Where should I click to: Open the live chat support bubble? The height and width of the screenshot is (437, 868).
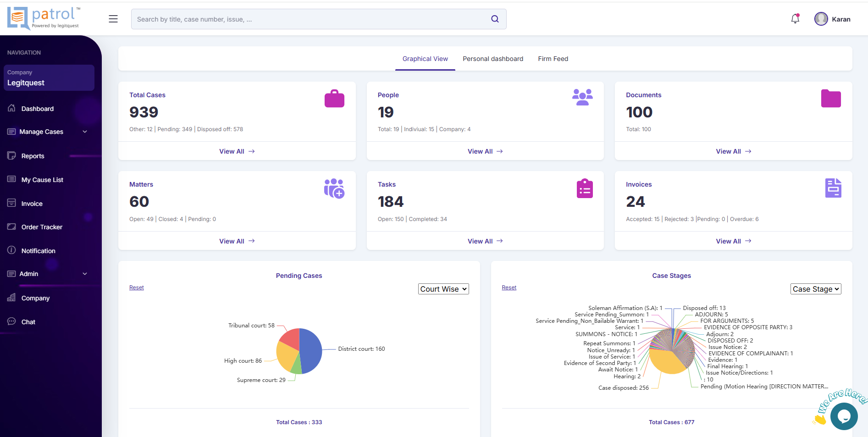[844, 416]
